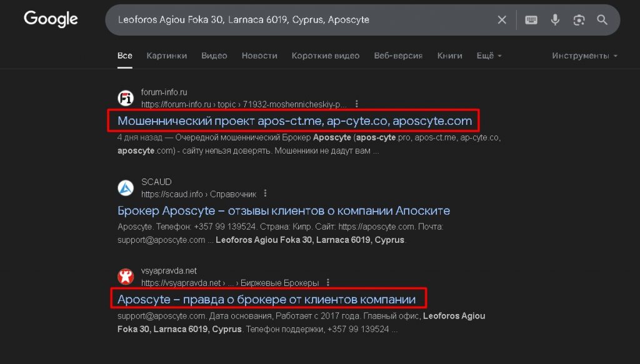This screenshot has width=640, height=364.
Task: Click the forum-info.ru URL breadcrumb
Action: [244, 104]
